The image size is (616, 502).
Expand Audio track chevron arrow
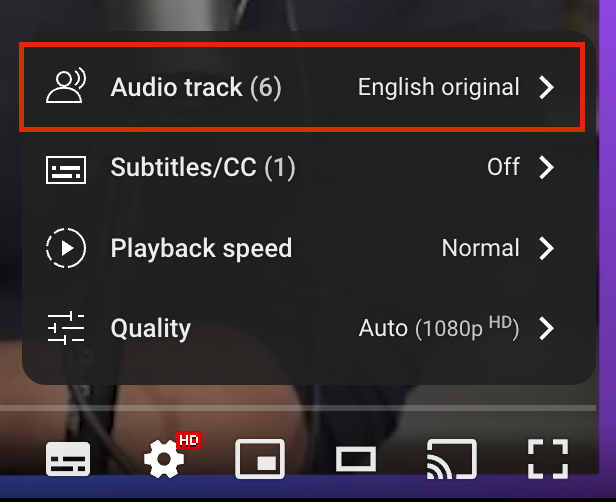546,87
